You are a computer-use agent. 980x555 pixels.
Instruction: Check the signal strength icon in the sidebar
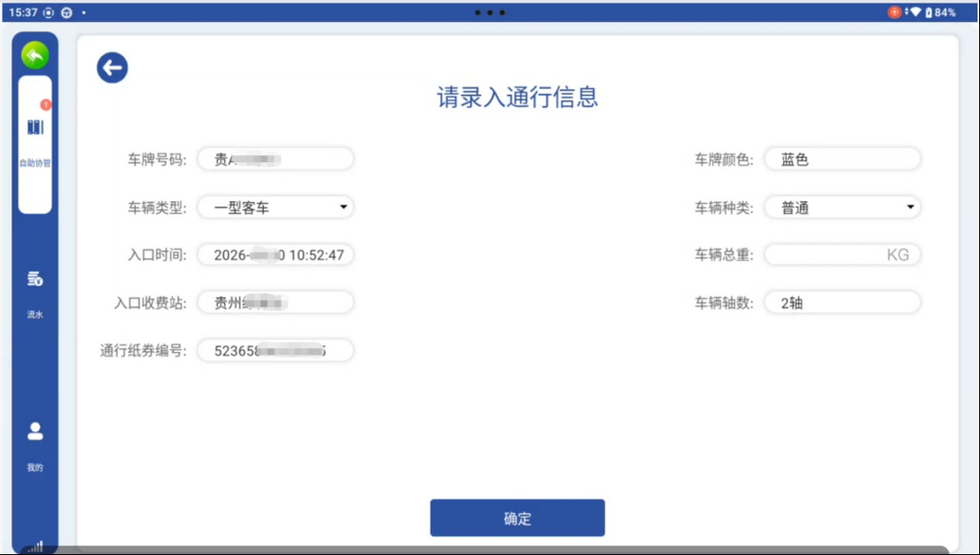click(x=35, y=546)
